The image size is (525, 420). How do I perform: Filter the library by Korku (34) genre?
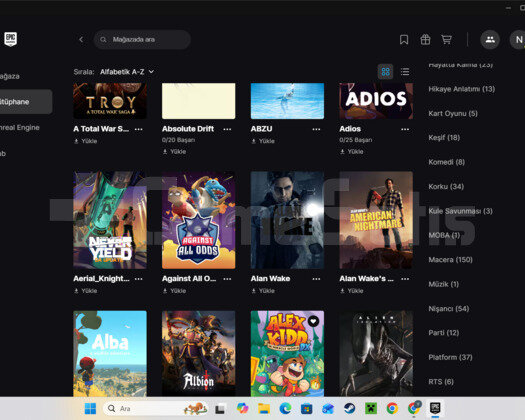click(446, 187)
